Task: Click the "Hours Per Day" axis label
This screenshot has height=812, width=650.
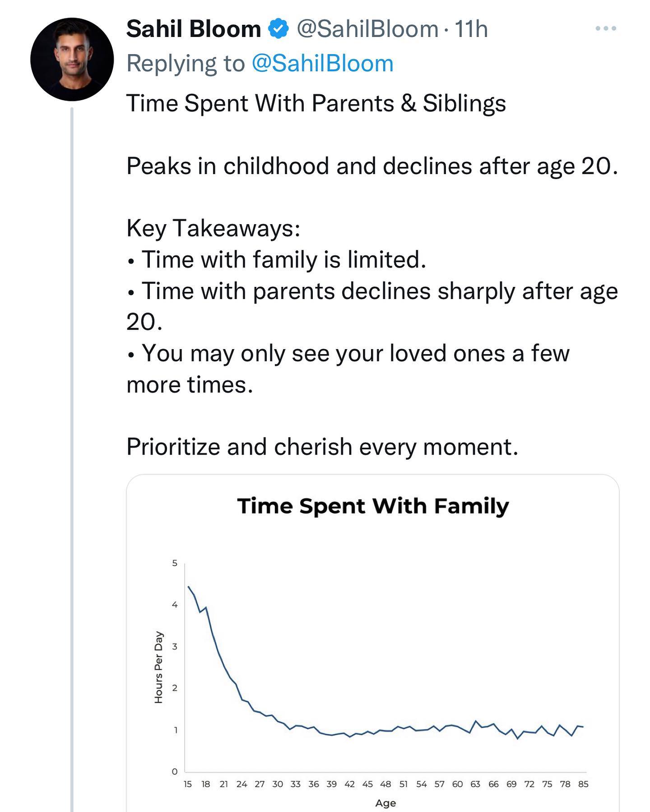Action: pyautogui.click(x=158, y=667)
